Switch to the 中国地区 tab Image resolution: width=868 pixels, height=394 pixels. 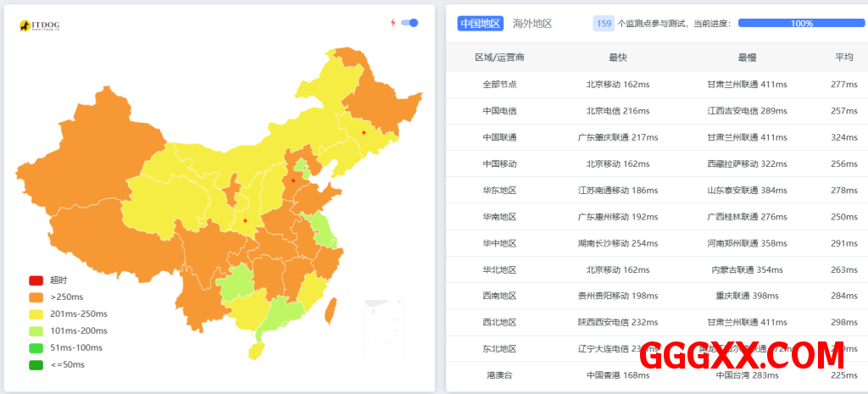coord(481,24)
